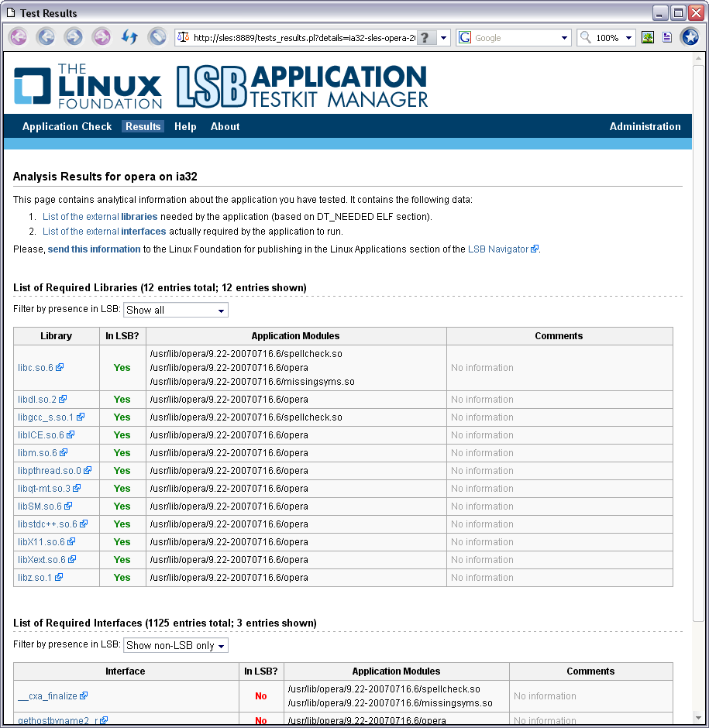Image resolution: width=709 pixels, height=728 pixels.
Task: Click the scales site icon in address bar
Action: (184, 37)
